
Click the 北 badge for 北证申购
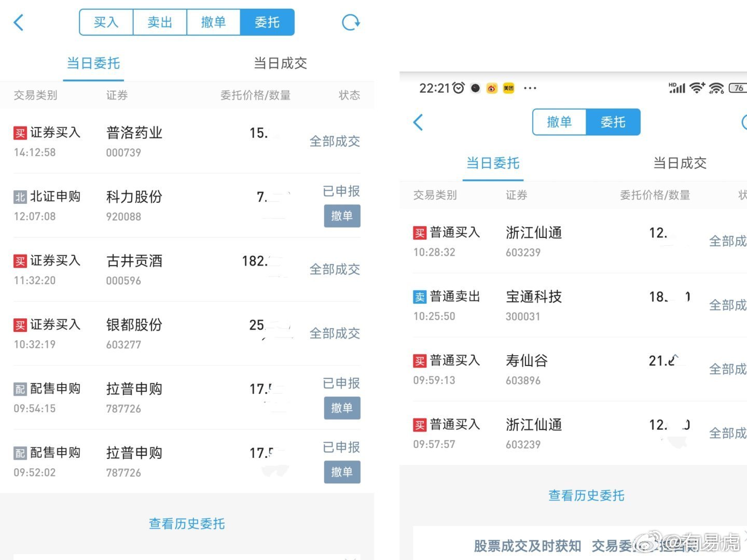(x=20, y=197)
